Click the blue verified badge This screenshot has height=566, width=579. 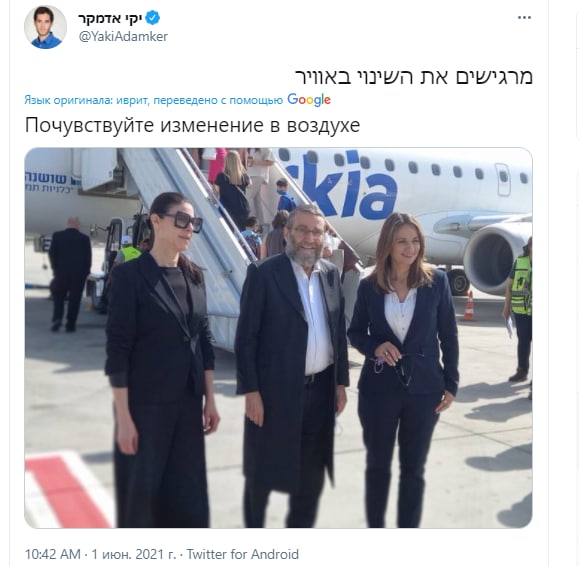[x=153, y=18]
